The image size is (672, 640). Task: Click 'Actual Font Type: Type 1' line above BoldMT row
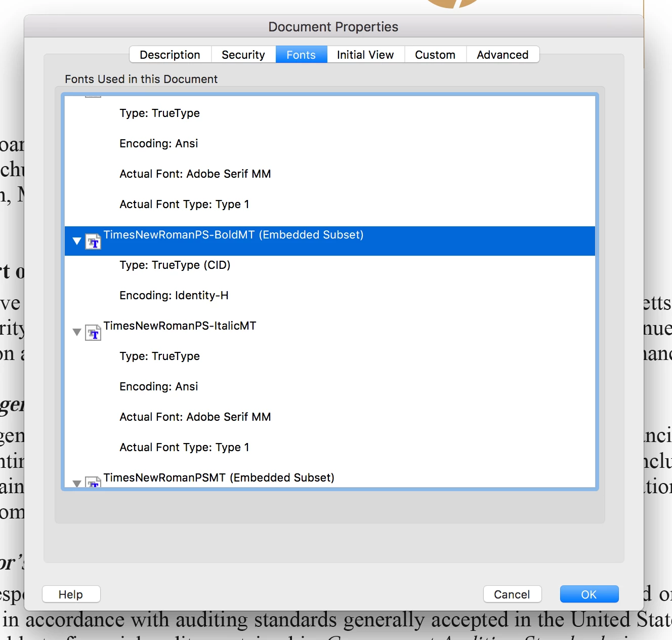tap(184, 204)
